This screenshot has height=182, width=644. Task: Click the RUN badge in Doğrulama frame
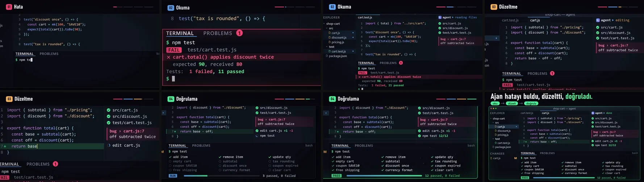click(173, 176)
